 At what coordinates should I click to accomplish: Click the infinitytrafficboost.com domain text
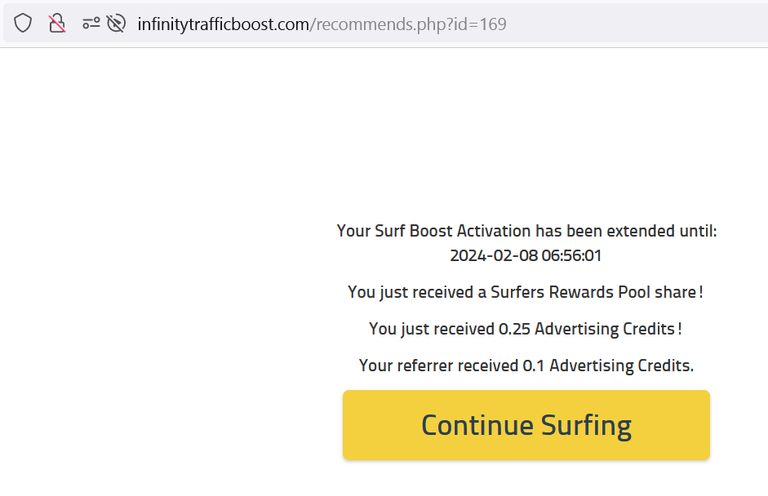point(223,24)
